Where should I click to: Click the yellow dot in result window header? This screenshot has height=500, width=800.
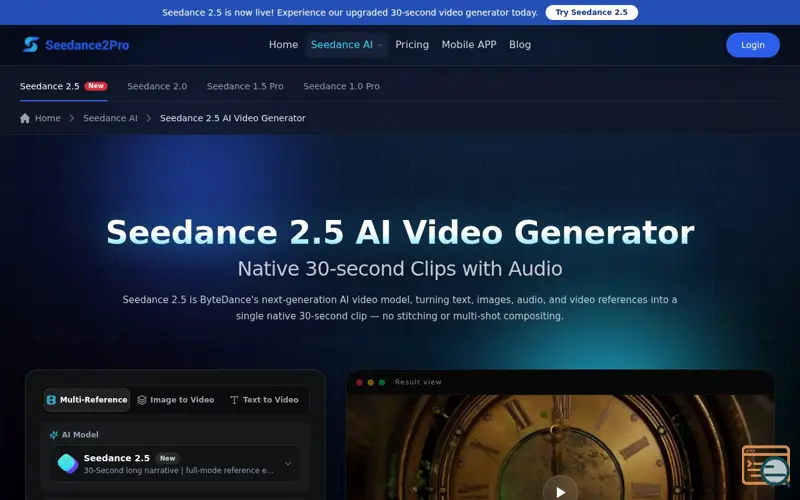tap(370, 382)
